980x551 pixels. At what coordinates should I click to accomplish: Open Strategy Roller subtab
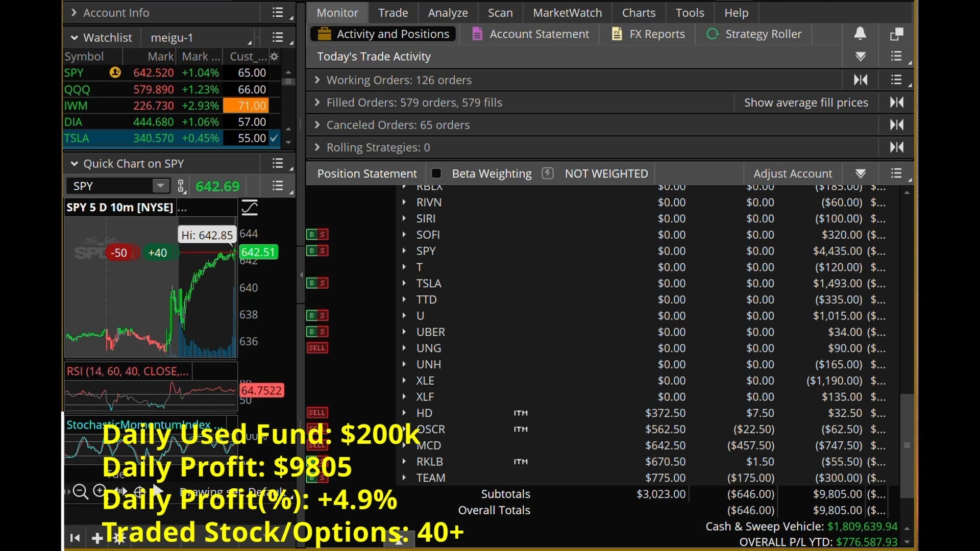(x=754, y=34)
